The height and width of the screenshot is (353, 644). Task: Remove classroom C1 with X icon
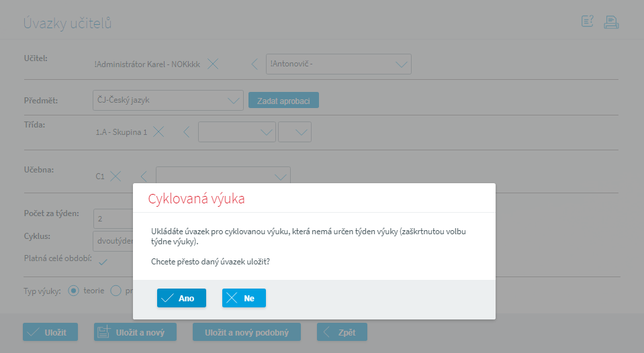click(116, 176)
